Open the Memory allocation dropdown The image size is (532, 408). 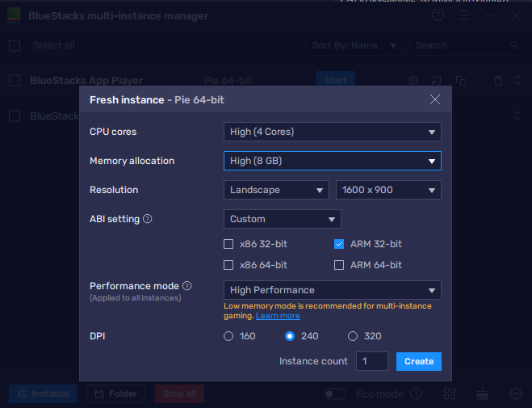332,161
